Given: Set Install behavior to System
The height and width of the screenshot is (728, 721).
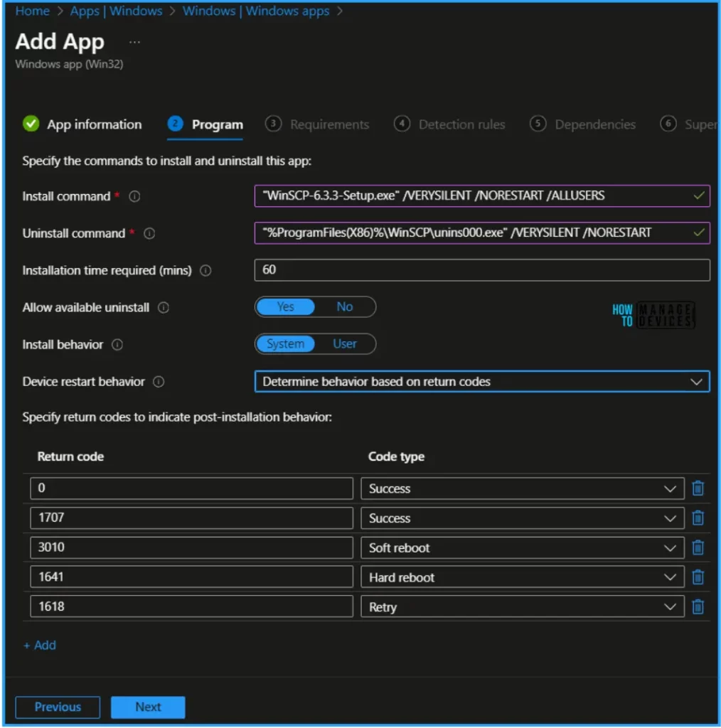Looking at the screenshot, I should click(x=285, y=344).
